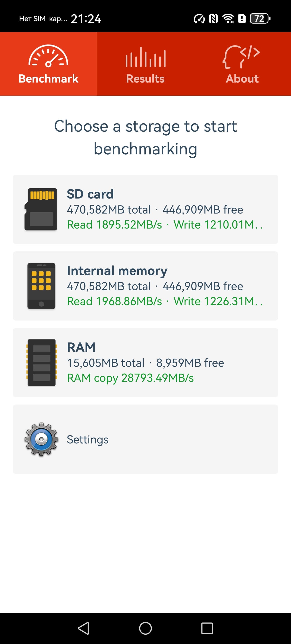Tap the SD card icon
This screenshot has height=644, width=291.
pyautogui.click(x=41, y=209)
